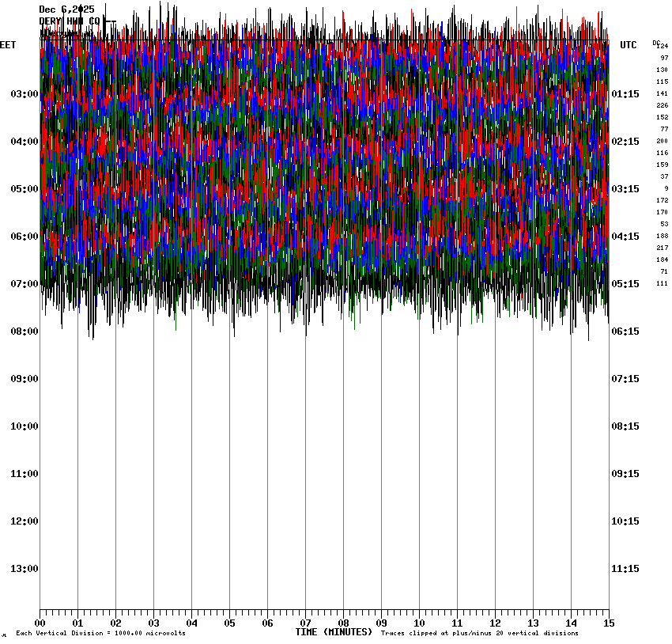The height and width of the screenshot is (644, 672).
Task: Click the DC offset value 217
Action: pos(662,248)
